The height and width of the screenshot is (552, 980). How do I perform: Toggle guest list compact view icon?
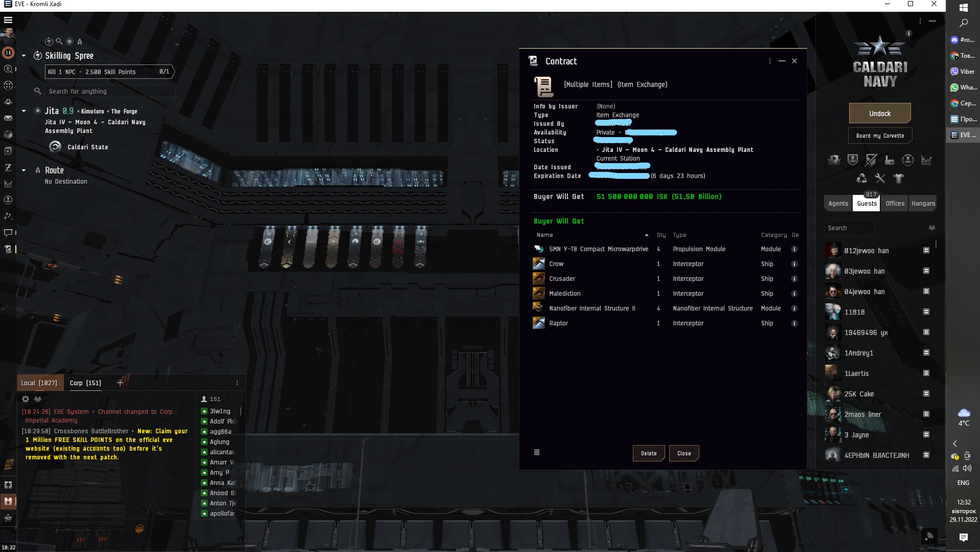click(x=931, y=228)
